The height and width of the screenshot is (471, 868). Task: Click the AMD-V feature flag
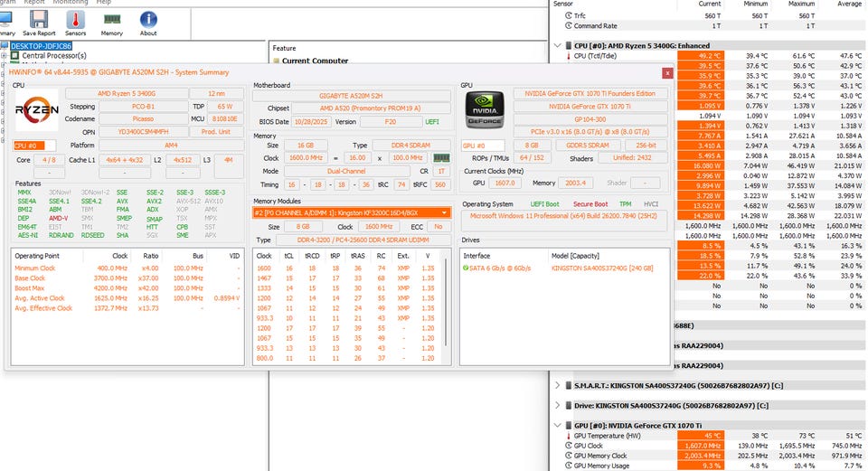coord(58,219)
